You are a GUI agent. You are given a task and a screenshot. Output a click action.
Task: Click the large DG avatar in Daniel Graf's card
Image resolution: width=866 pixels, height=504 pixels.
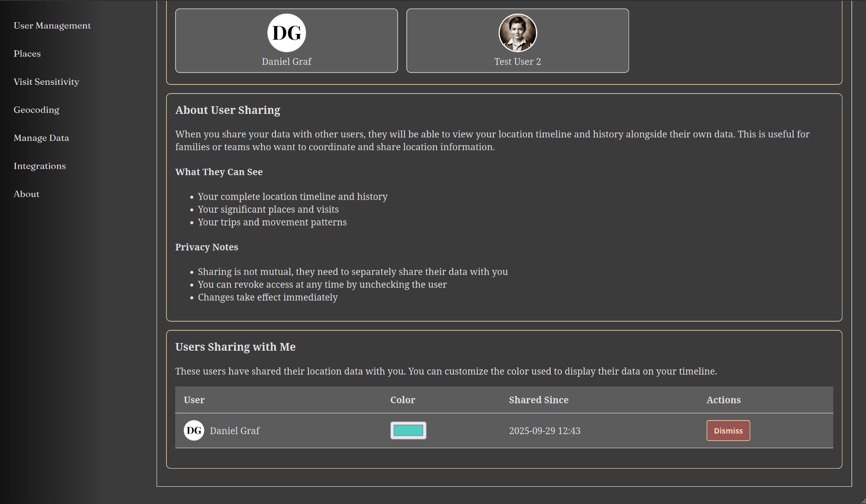(x=286, y=33)
